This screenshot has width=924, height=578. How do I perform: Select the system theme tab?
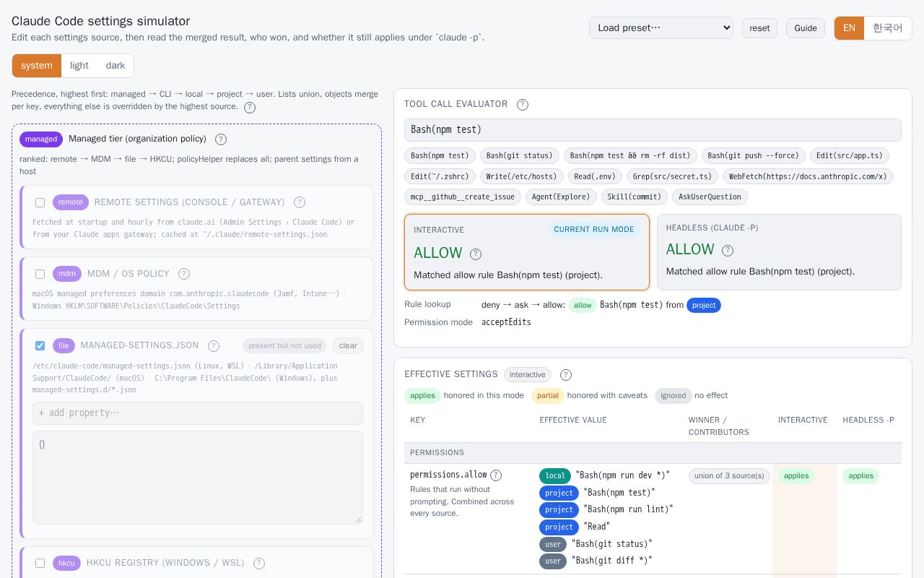tap(37, 66)
